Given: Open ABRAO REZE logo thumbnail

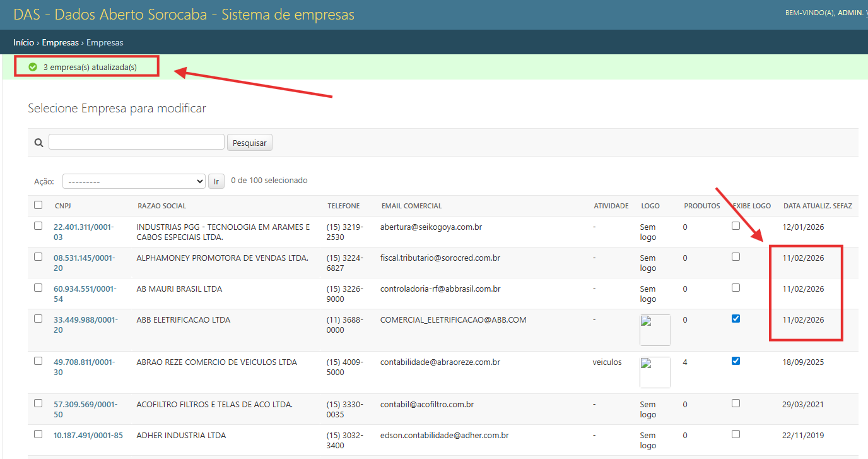Looking at the screenshot, I should point(655,373).
